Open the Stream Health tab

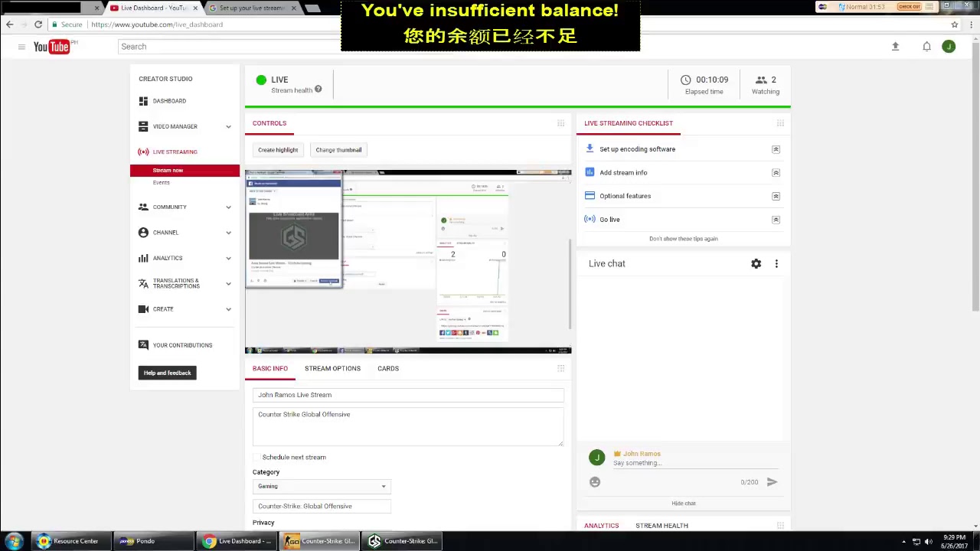pyautogui.click(x=661, y=526)
